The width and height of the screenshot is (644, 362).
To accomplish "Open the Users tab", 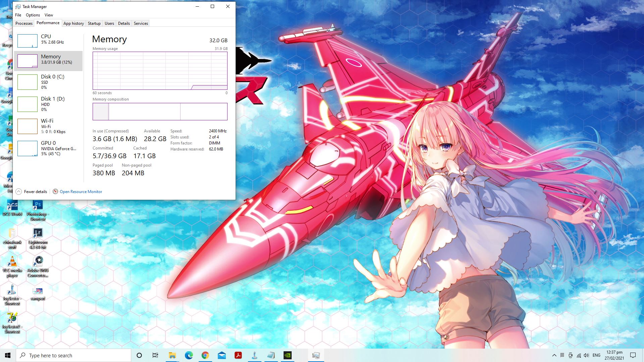I will point(109,23).
